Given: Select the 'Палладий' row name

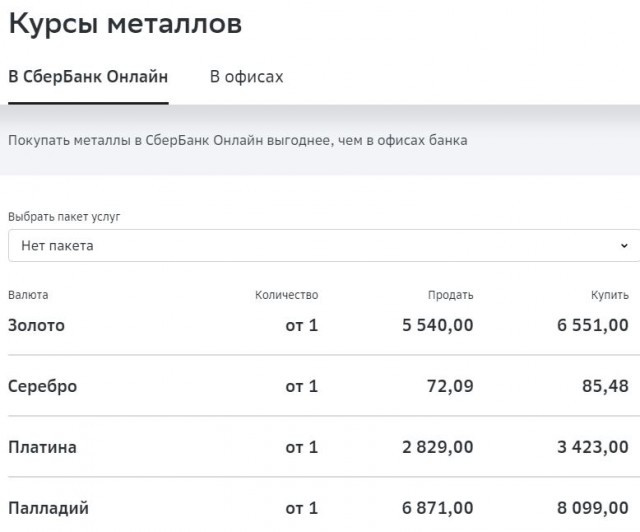Looking at the screenshot, I should pos(49,508).
